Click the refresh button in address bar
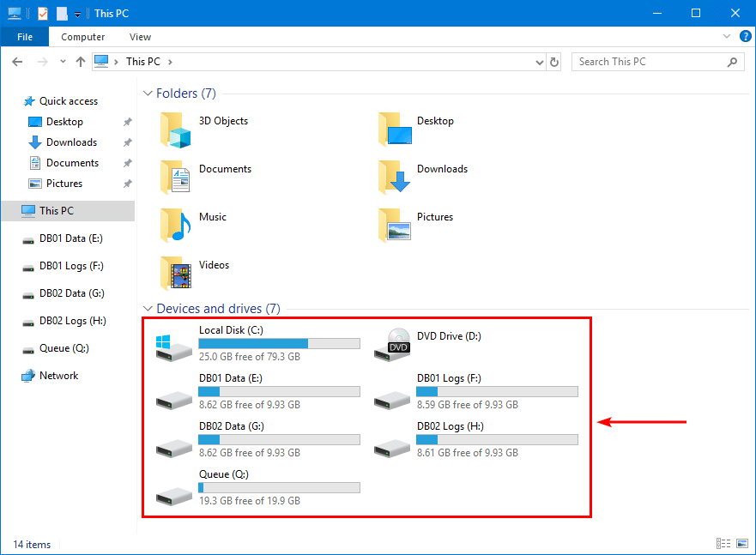The image size is (756, 555). pyautogui.click(x=554, y=62)
